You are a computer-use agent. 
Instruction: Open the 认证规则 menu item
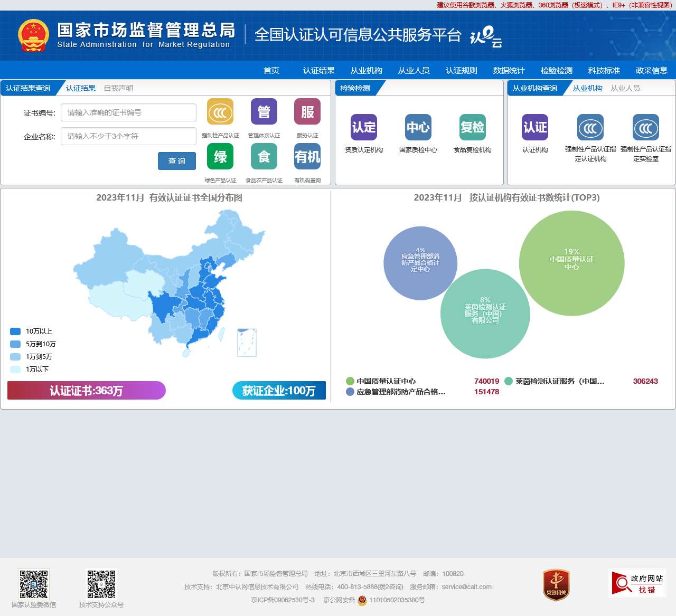pos(462,70)
